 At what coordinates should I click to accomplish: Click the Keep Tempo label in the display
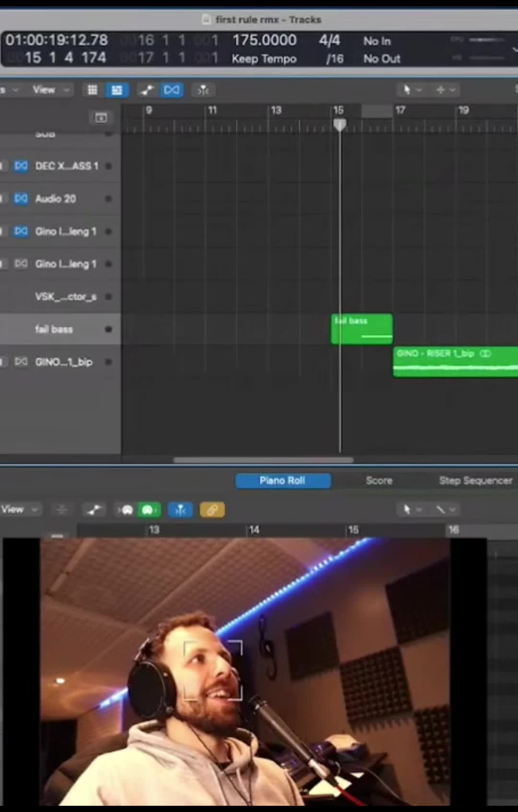(264, 59)
